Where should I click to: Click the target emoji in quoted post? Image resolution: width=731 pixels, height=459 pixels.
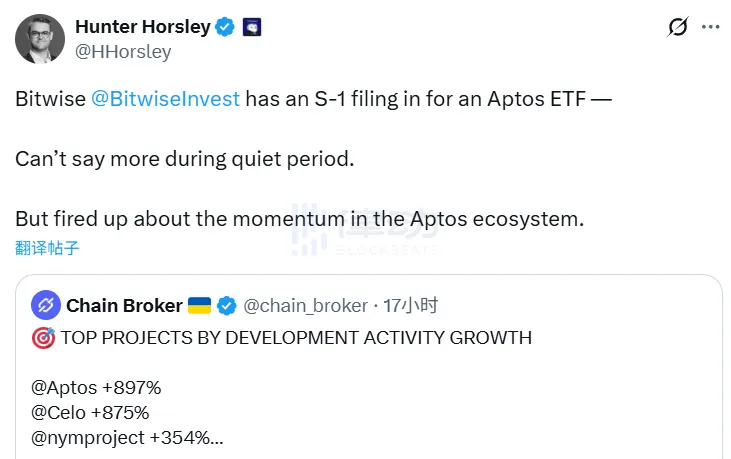(43, 338)
